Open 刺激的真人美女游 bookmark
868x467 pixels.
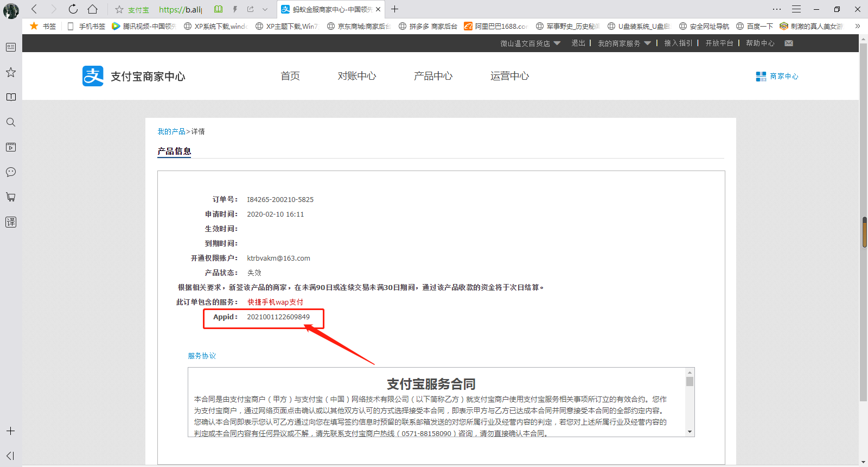click(x=812, y=26)
